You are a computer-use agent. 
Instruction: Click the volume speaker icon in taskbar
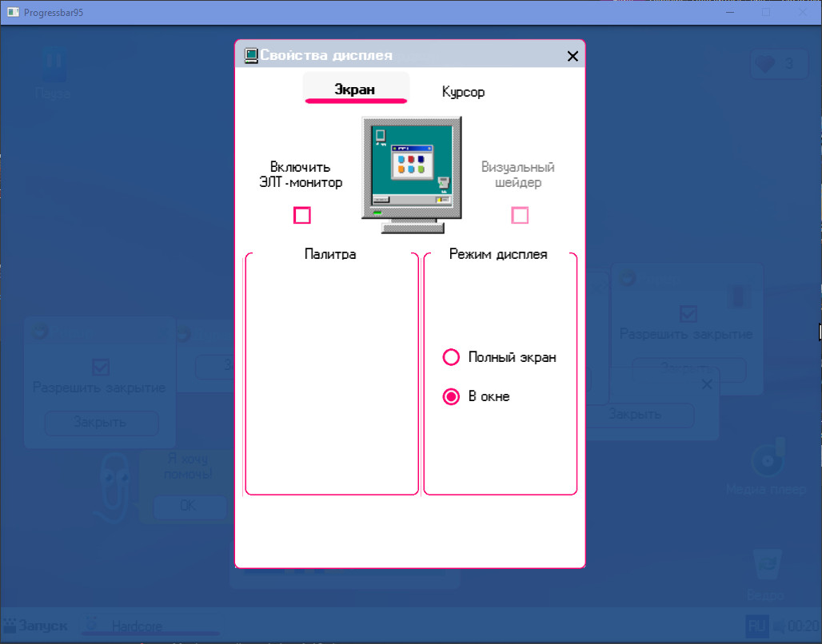click(x=779, y=626)
